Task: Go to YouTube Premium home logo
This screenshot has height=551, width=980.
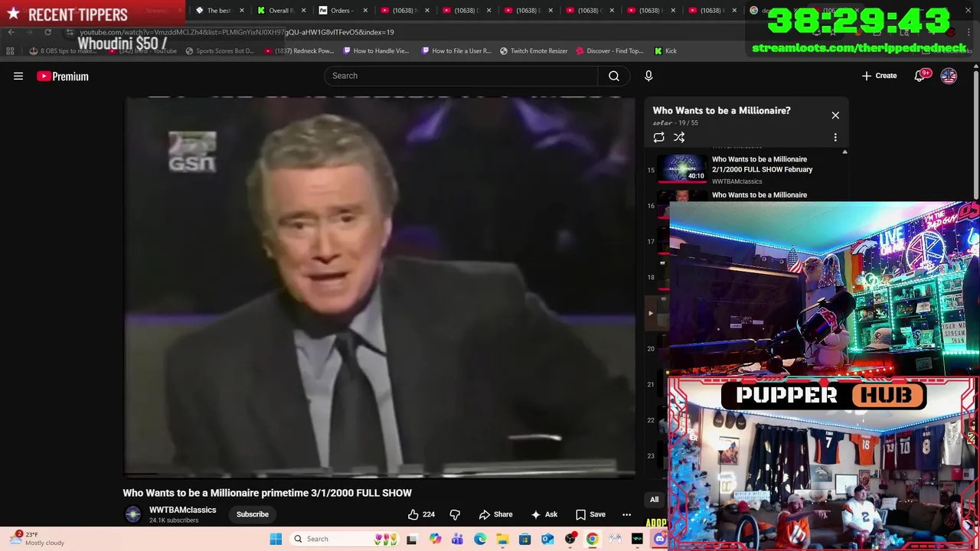Action: [x=63, y=76]
